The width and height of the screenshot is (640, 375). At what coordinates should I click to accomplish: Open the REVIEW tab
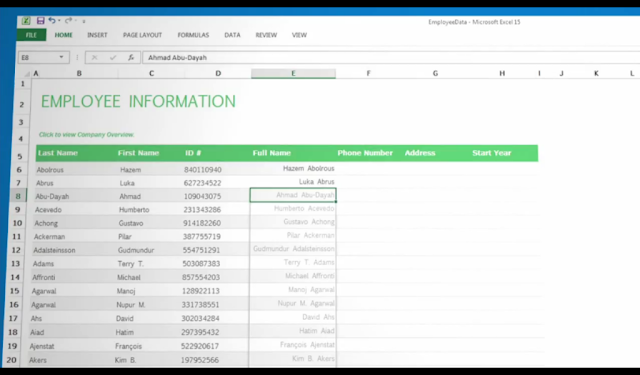coord(266,35)
